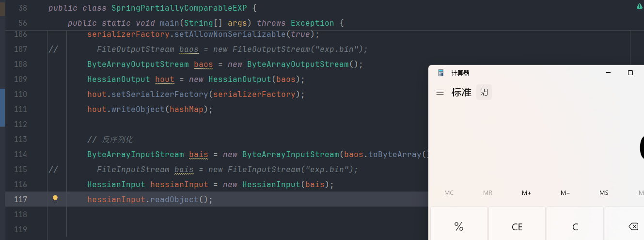This screenshot has width=644, height=240.
Task: Minimize the Calculator window
Action: click(608, 73)
